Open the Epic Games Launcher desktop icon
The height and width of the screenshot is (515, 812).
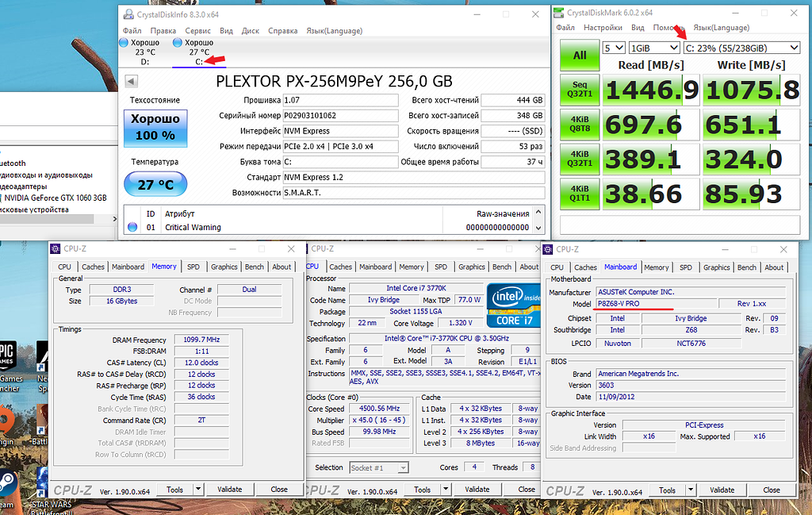[8, 365]
